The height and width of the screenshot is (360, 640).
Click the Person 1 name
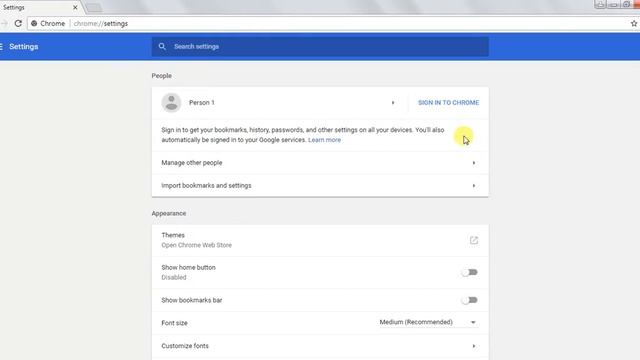(x=202, y=102)
